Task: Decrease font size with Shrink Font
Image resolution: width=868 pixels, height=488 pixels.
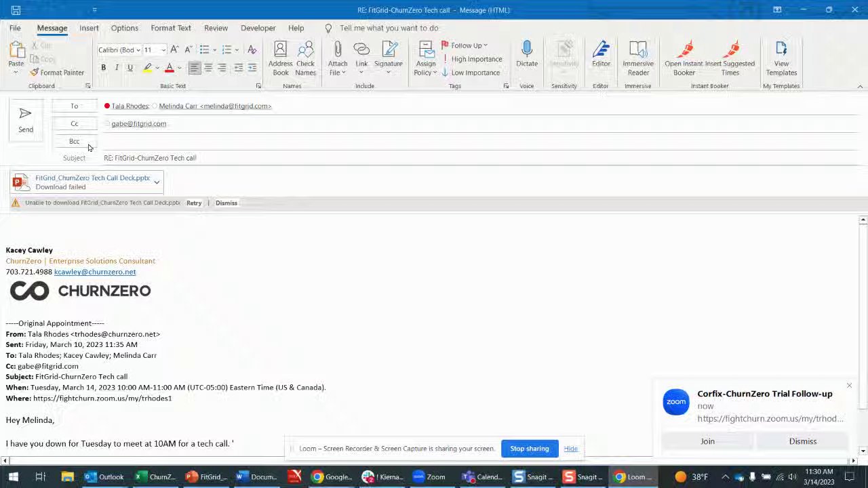Action: (187, 49)
